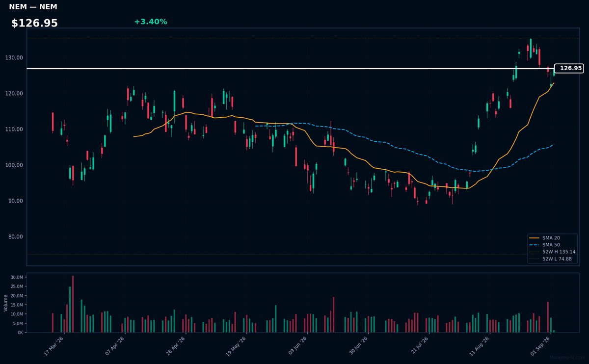
Task: Click the 17 Mar '26 date label
Action: click(54, 346)
